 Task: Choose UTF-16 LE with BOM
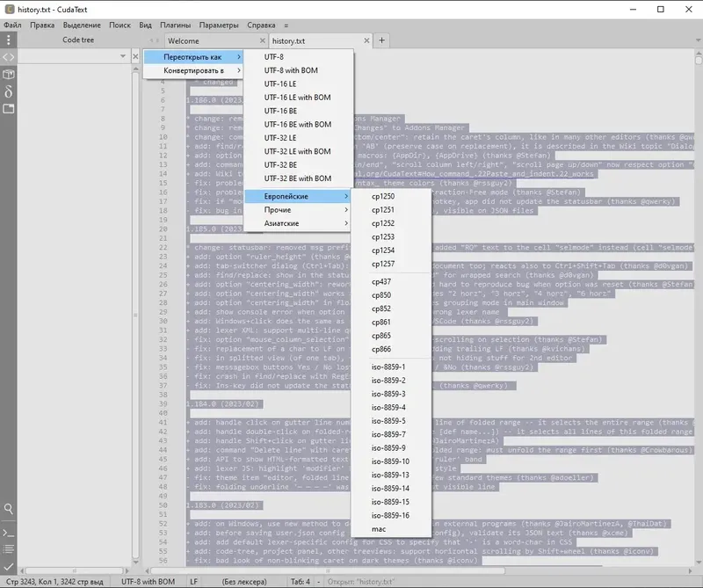pyautogui.click(x=297, y=98)
